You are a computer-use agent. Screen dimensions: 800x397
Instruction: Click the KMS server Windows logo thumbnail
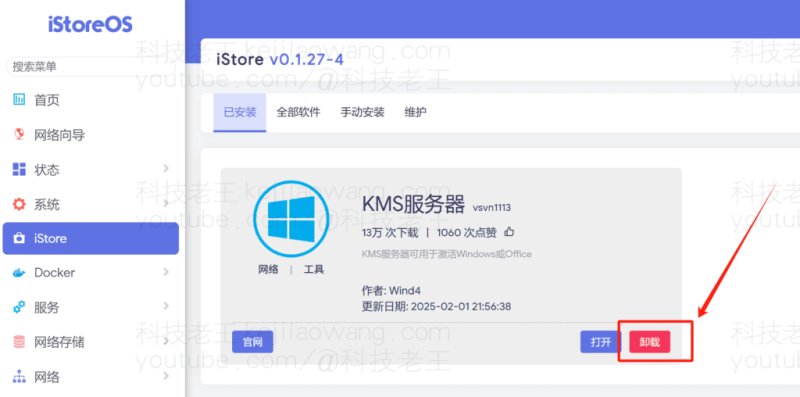(x=291, y=218)
